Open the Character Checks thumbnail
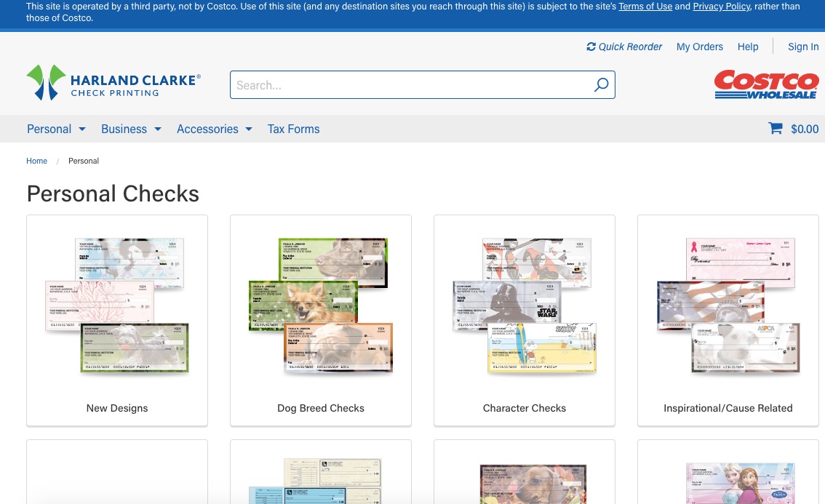Viewport: 825px width, 504px height. coord(524,305)
